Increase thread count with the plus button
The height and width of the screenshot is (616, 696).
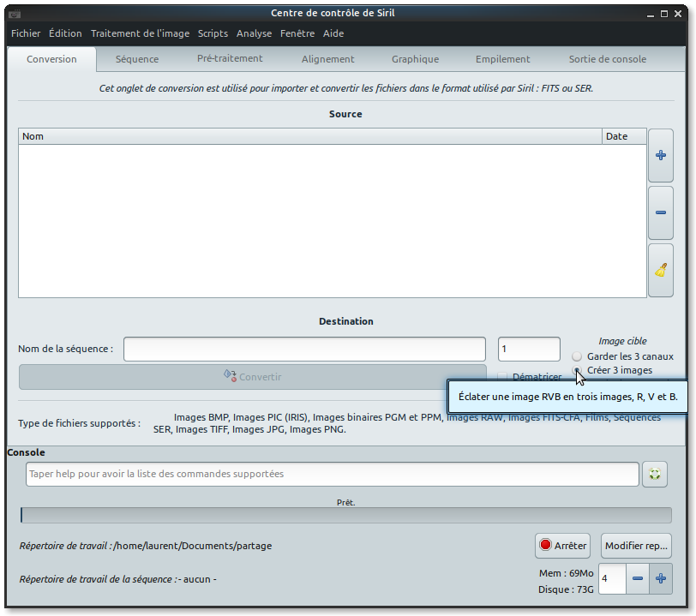click(x=661, y=578)
